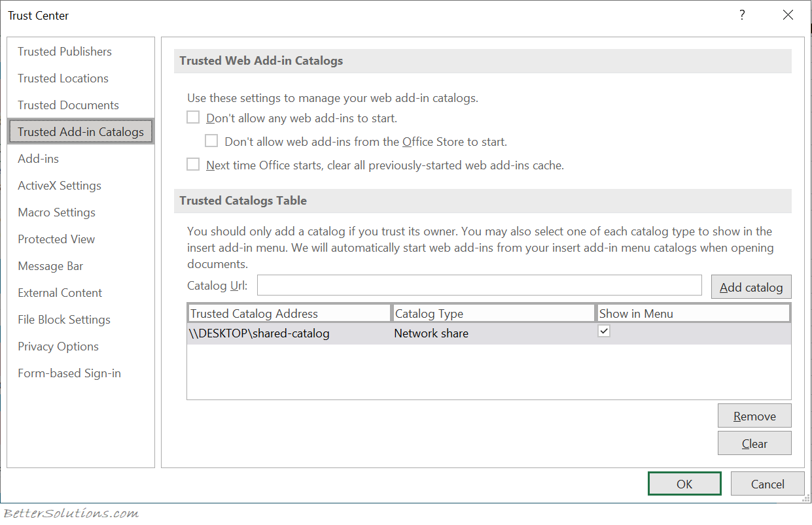Uncheck Show in Menu for shared-catalog

[604, 331]
